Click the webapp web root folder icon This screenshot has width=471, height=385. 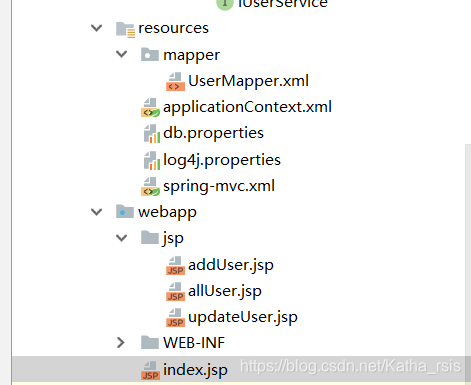125,211
